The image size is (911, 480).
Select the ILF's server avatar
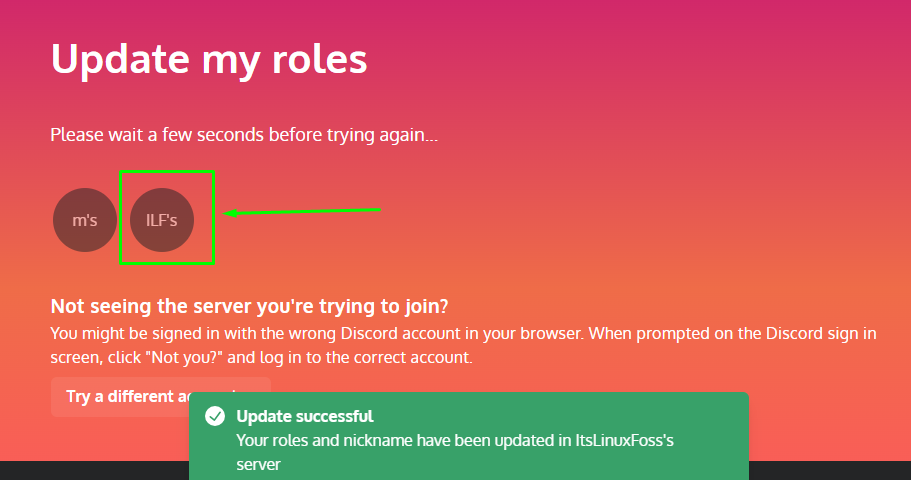(x=162, y=220)
